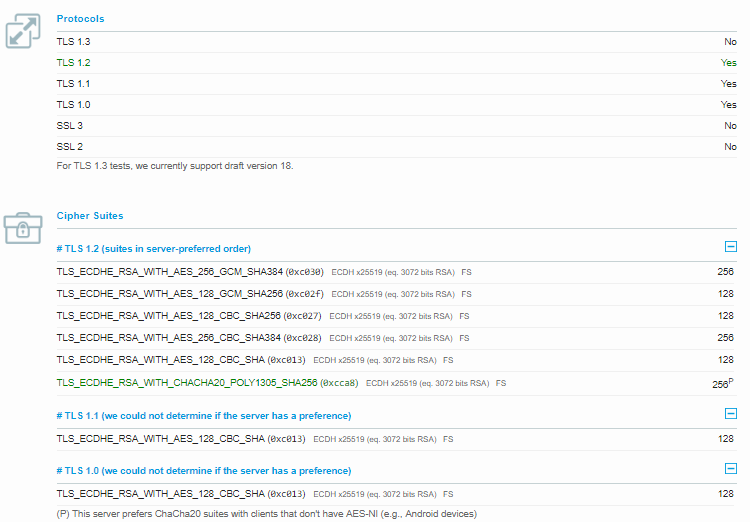Viewport: 750px width, 522px height.
Task: Select the SSL 2 protocol label
Action: click(69, 147)
